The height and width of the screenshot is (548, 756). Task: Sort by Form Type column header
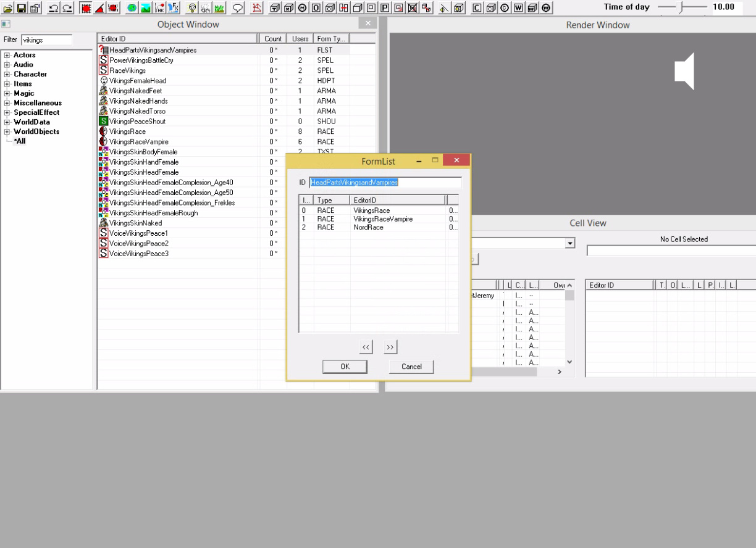(x=331, y=39)
